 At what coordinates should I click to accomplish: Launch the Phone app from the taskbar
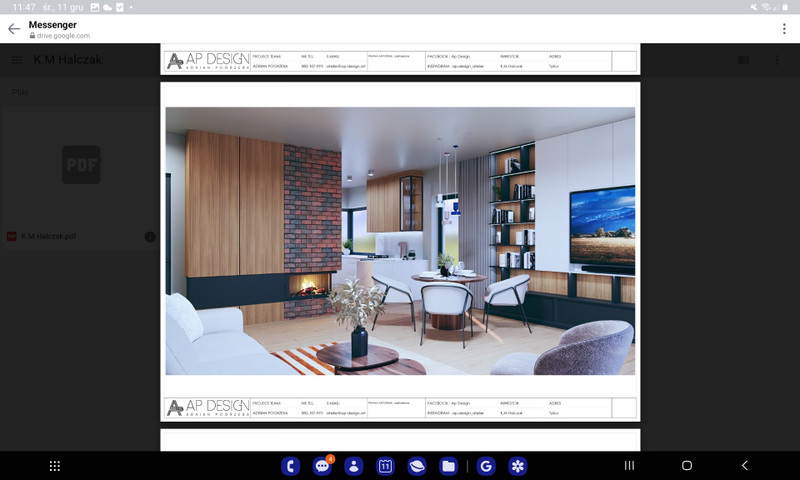pos(290,466)
